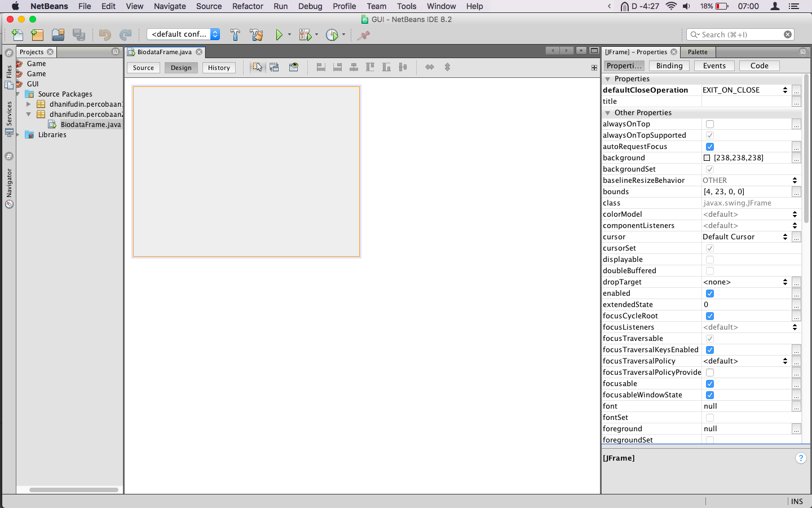
Task: Click the change horizontal resizability icon
Action: coord(430,67)
